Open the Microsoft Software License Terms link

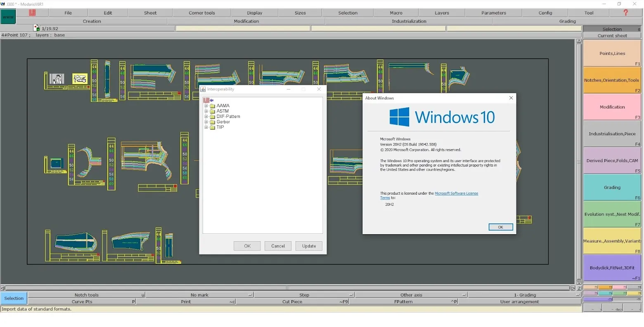point(456,193)
